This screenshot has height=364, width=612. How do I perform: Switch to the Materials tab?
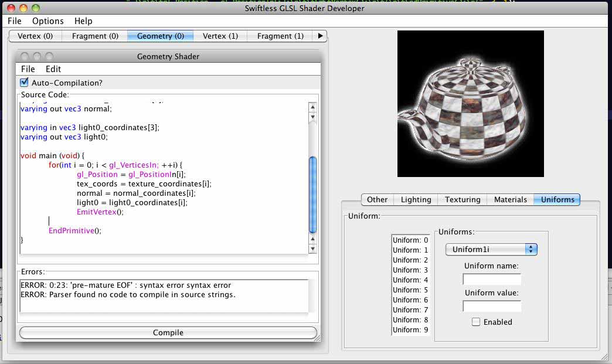coord(510,200)
